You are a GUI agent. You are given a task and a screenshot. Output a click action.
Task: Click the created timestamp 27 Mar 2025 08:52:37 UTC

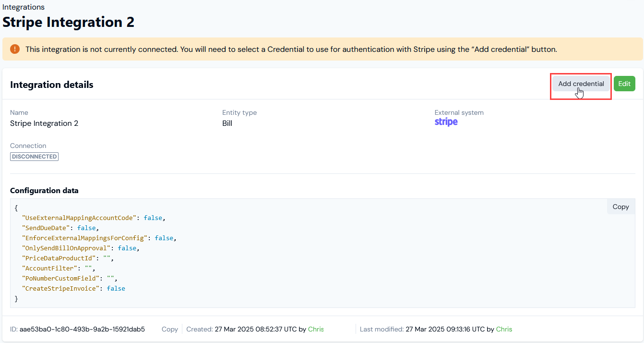(255, 329)
